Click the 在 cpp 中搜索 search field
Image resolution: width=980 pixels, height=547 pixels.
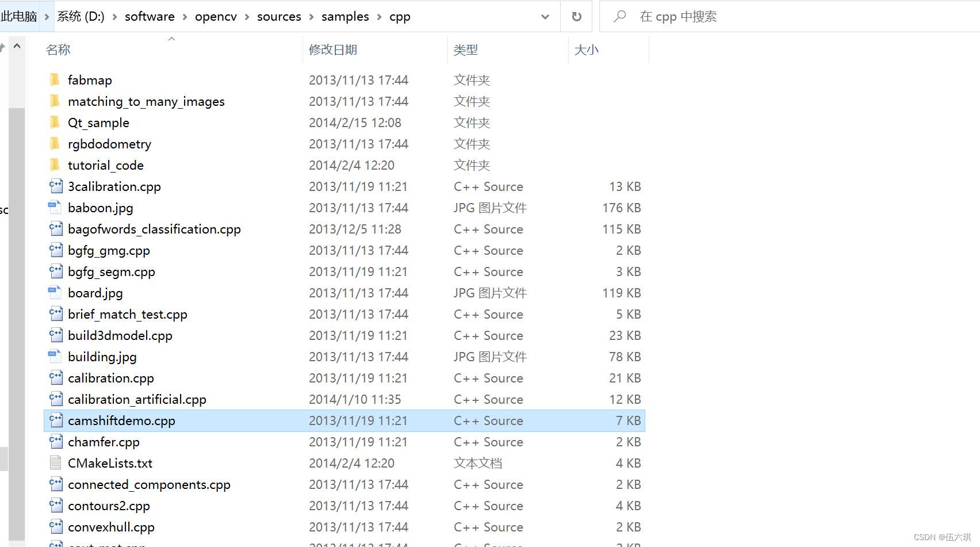(791, 17)
